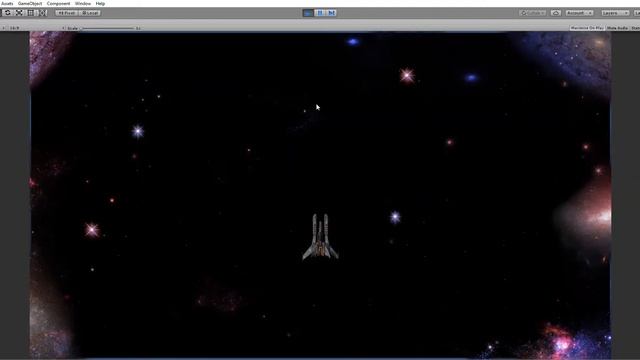
Task: Click the spaceship in the Game view
Action: coord(320,237)
